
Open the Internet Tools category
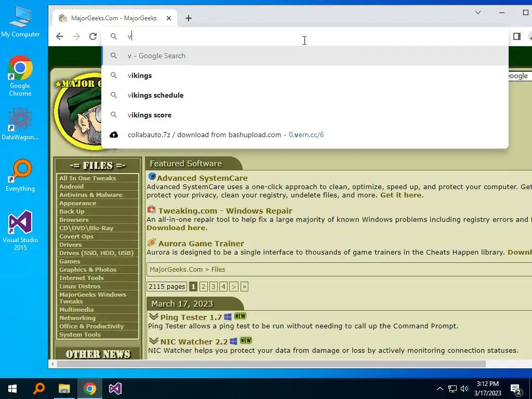pos(82,278)
